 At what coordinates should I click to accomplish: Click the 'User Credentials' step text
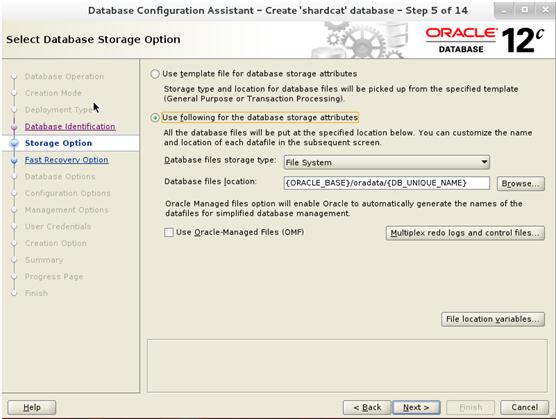(x=58, y=227)
